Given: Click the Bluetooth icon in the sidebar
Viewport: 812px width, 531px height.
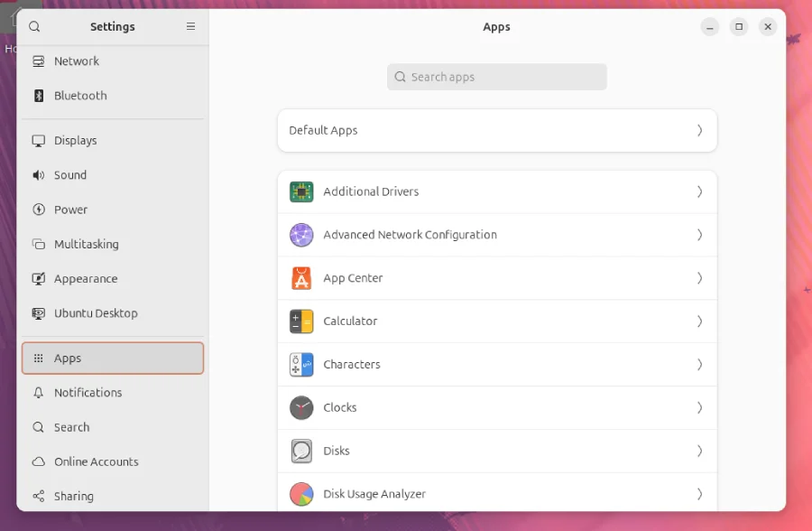Looking at the screenshot, I should coord(37,96).
